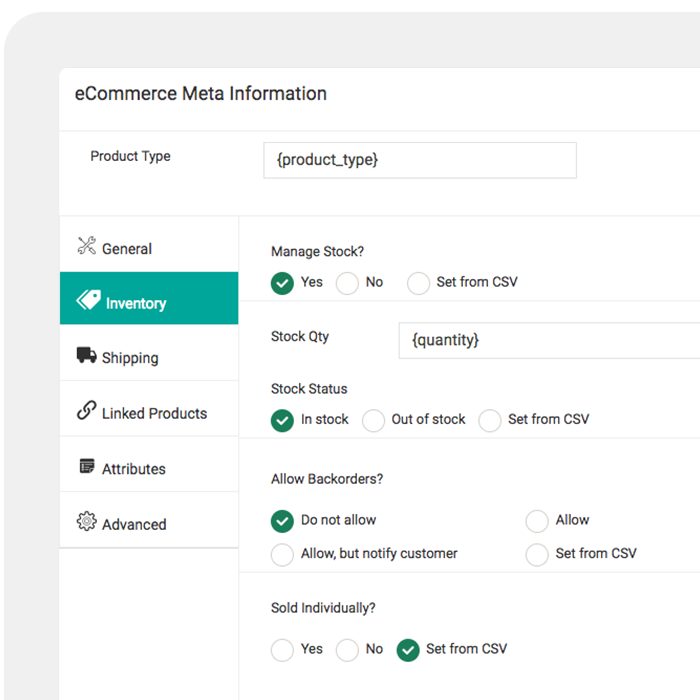This screenshot has width=700, height=700.
Task: Click the General wrench-and-screwdriver icon
Action: [x=86, y=246]
